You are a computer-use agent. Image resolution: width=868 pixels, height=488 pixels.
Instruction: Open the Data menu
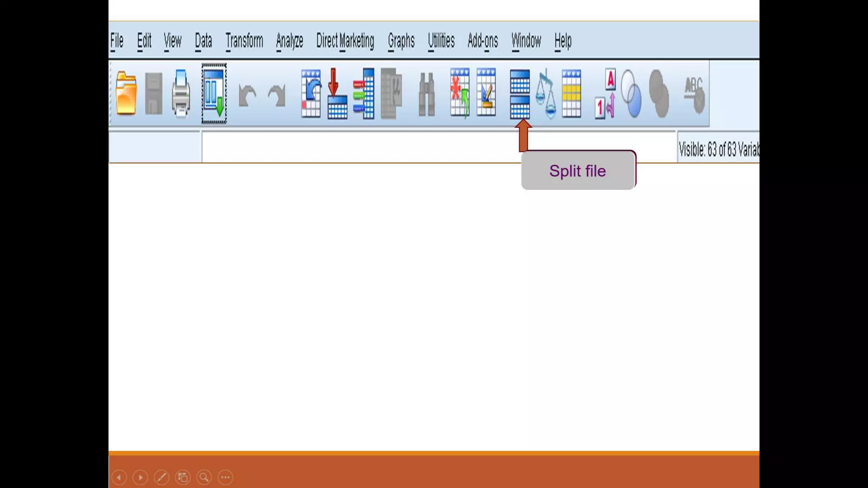coord(203,41)
